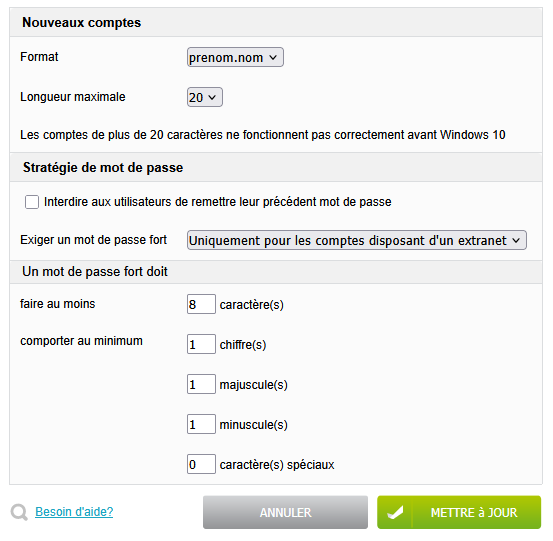Click the ANNULER button
The width and height of the screenshot is (553, 541).
[285, 512]
